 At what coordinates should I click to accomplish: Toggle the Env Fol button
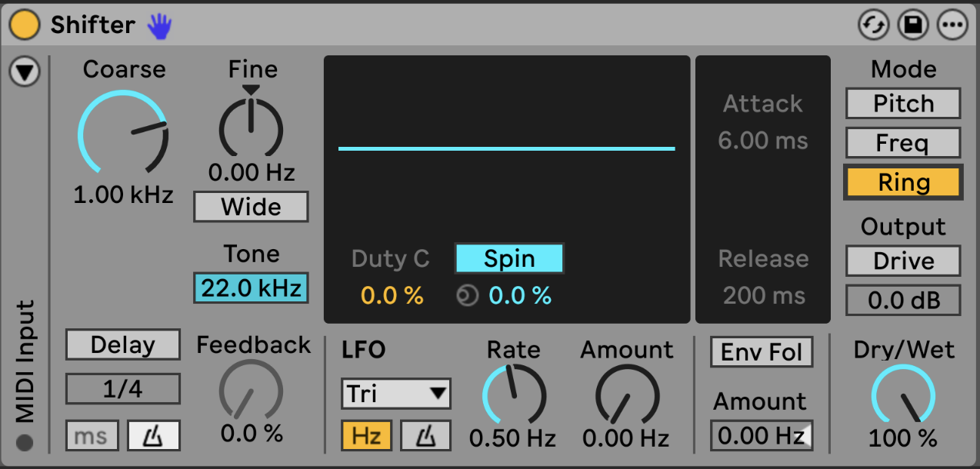click(x=762, y=352)
